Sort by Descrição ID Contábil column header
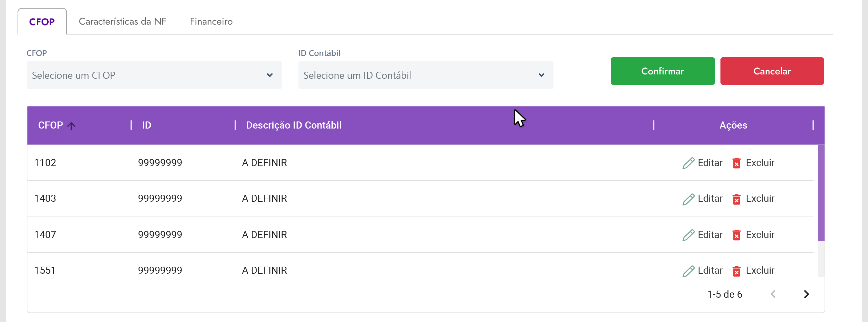Image resolution: width=868 pixels, height=322 pixels. pyautogui.click(x=294, y=125)
